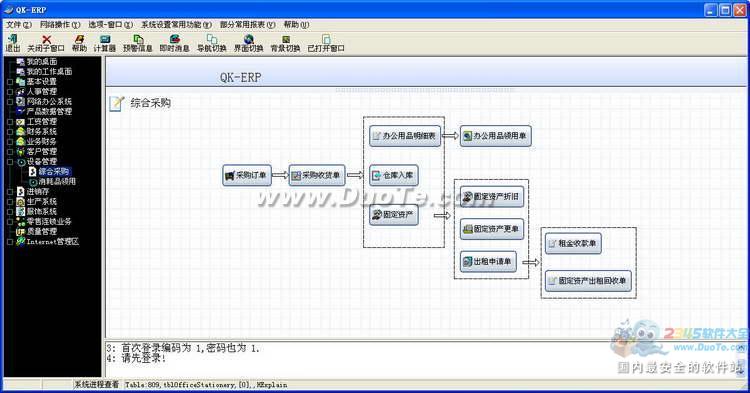
Task: Click the 背景切换 background switch icon
Action: click(x=285, y=43)
